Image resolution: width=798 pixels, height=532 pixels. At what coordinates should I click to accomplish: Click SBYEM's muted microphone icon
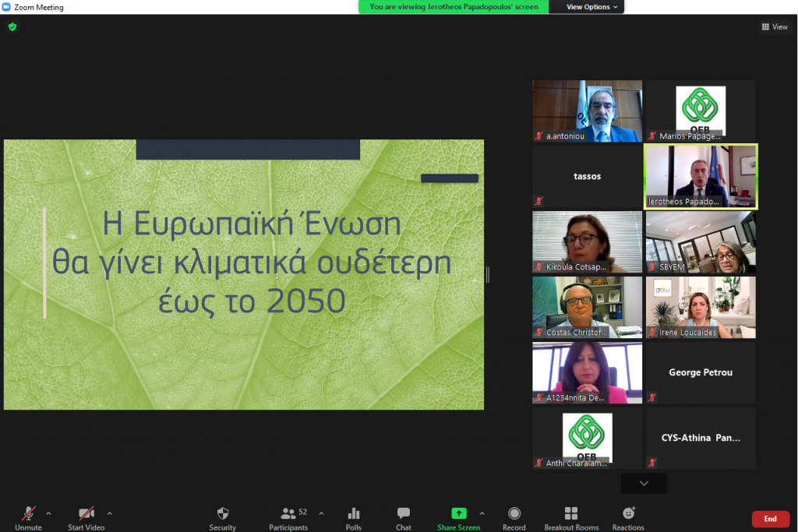pyautogui.click(x=652, y=266)
